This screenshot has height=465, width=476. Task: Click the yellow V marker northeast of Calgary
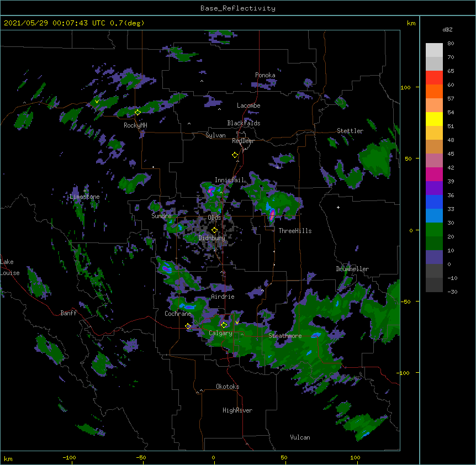coord(237,323)
